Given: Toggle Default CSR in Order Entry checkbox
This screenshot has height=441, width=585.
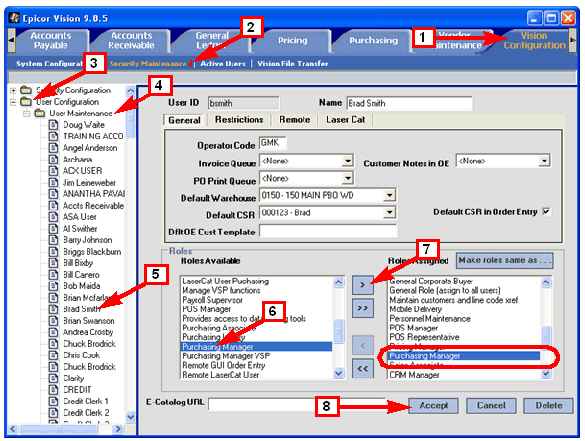Looking at the screenshot, I should point(546,212).
